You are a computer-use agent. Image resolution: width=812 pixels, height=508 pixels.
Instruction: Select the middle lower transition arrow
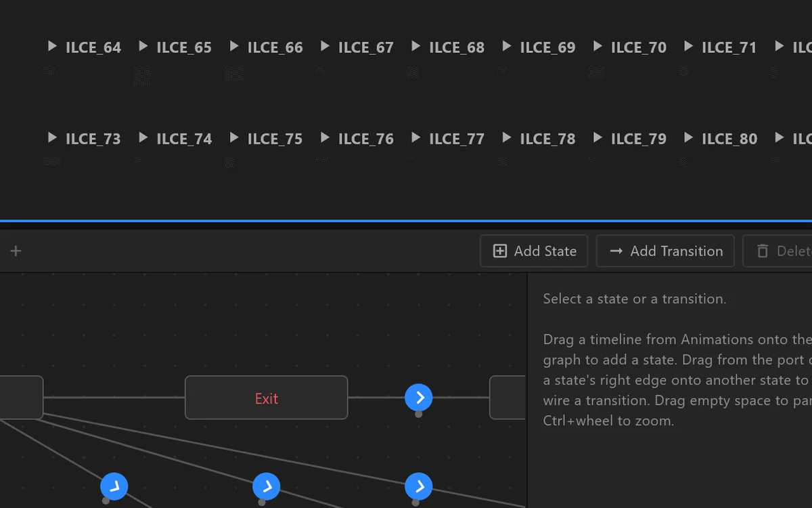(267, 486)
